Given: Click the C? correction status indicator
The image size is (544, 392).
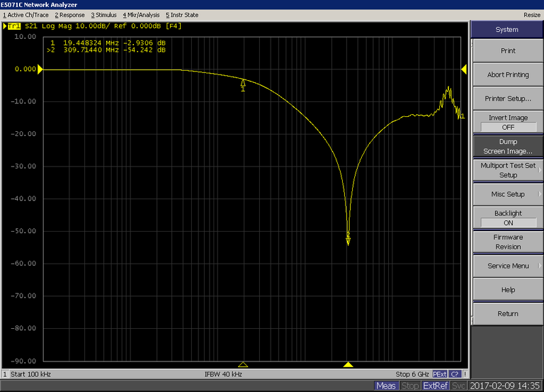Looking at the screenshot, I should 455,374.
